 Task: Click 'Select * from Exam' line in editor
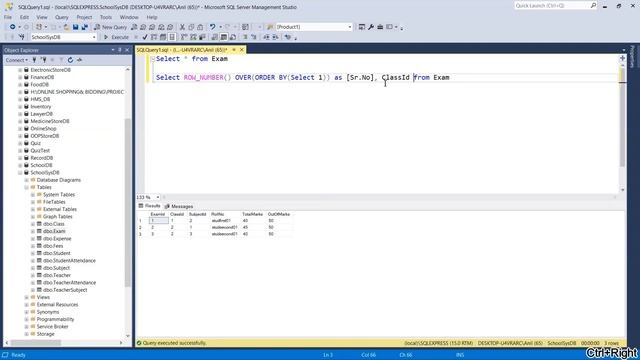tap(192, 59)
